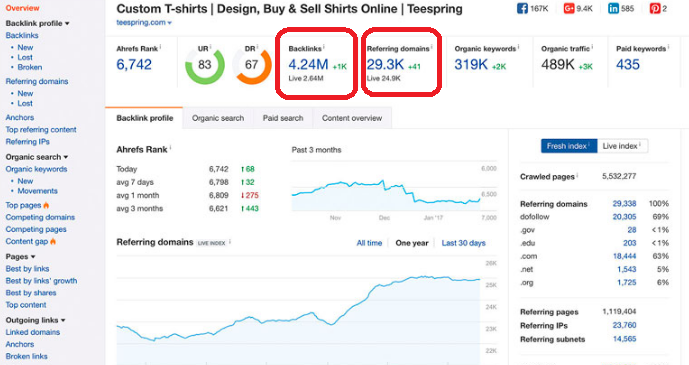Open Top referring content
689x365 pixels.
pyautogui.click(x=41, y=130)
